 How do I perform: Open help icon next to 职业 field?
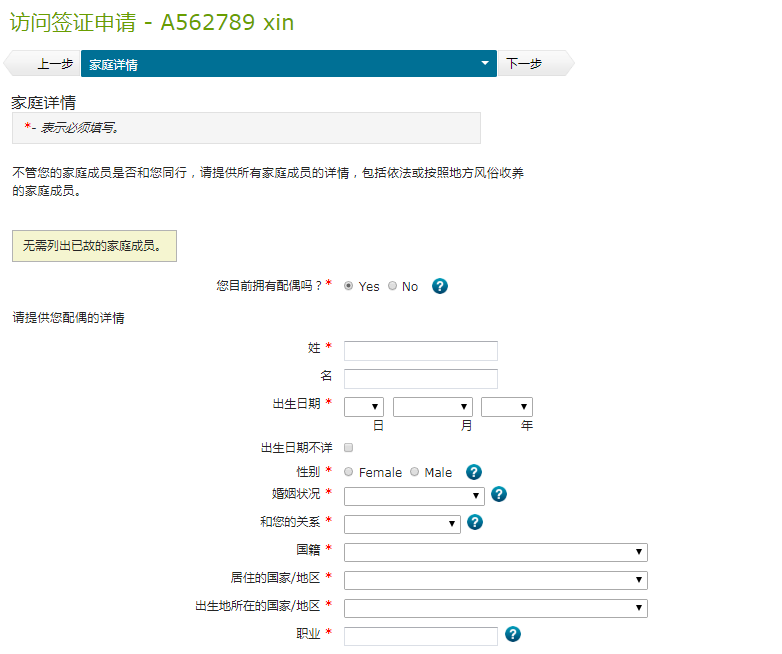tap(513, 634)
